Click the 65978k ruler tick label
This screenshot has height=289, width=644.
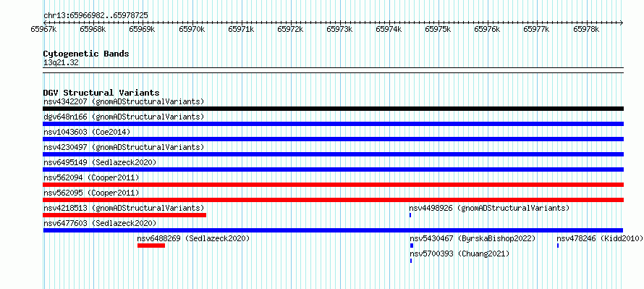[x=587, y=29]
